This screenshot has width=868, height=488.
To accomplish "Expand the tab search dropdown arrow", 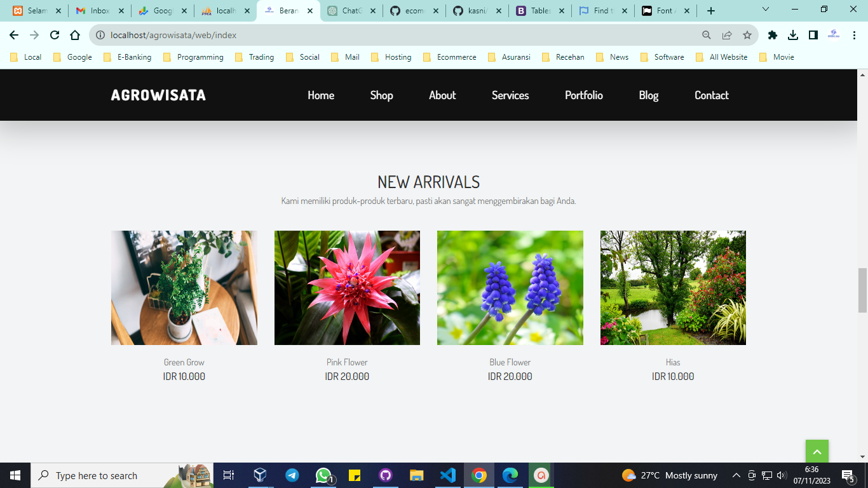I will 766,10.
